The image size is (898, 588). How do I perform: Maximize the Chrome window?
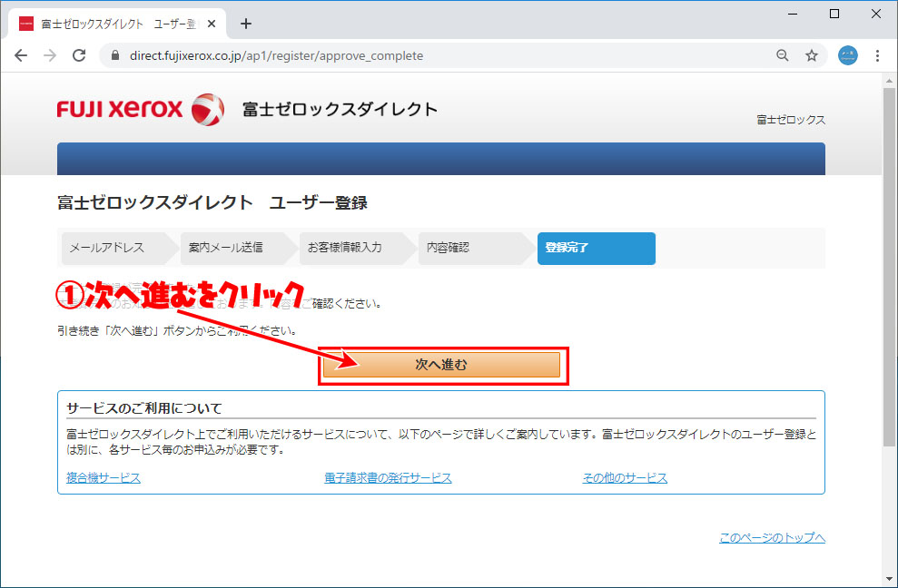point(834,14)
